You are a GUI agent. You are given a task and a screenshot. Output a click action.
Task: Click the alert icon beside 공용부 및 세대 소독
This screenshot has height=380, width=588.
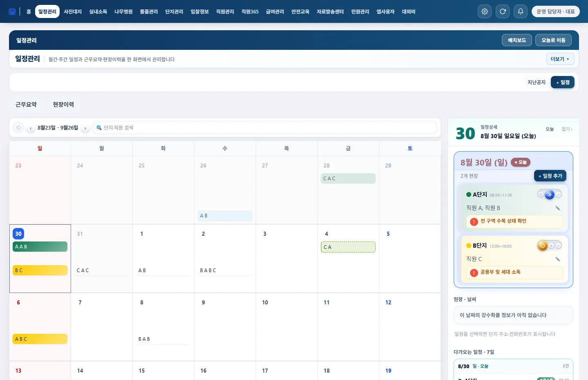tap(474, 273)
